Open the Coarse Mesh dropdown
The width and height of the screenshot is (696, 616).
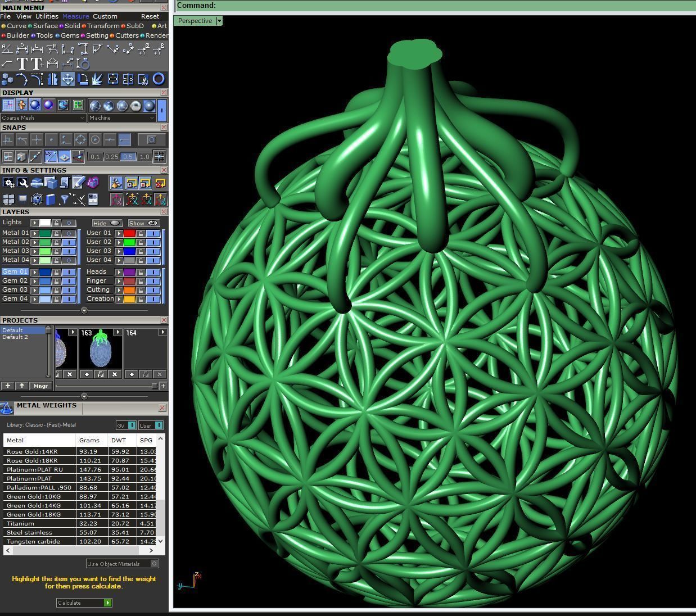(43, 118)
